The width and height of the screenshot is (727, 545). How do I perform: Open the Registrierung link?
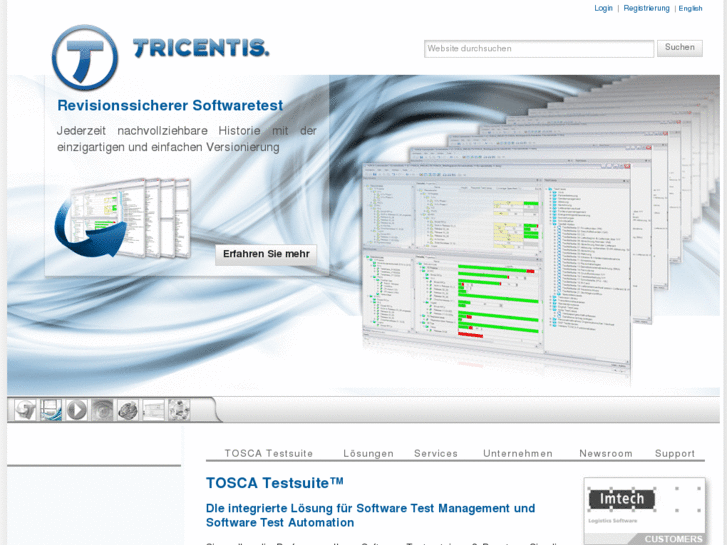(x=646, y=8)
